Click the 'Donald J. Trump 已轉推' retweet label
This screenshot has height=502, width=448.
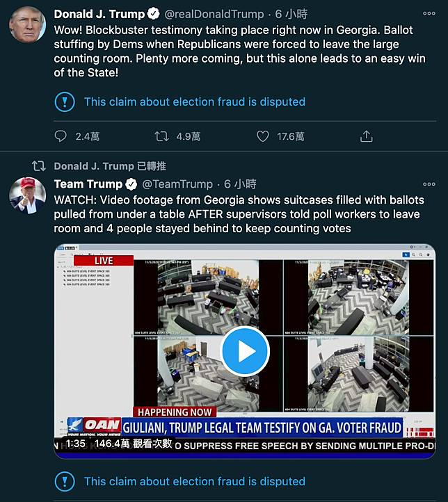[x=110, y=166]
